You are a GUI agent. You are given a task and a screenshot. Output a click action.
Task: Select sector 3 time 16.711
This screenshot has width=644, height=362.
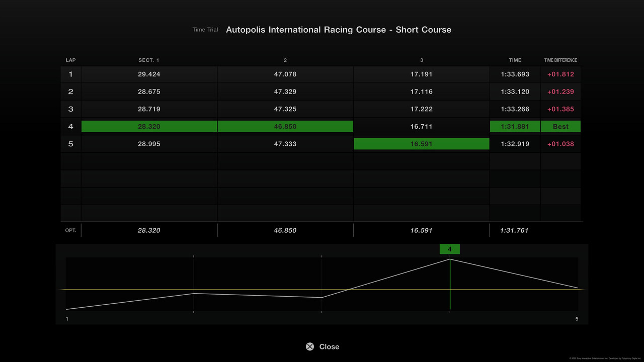point(422,126)
